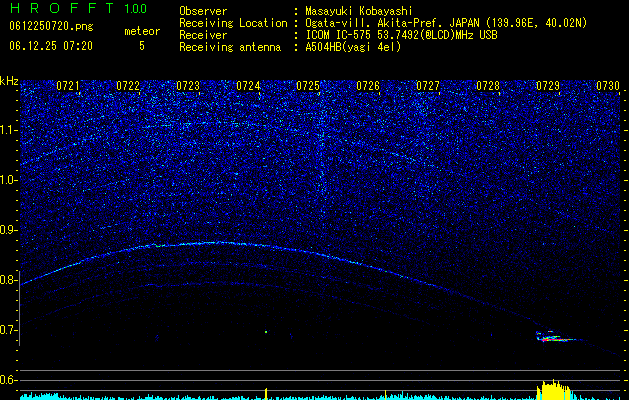The height and width of the screenshot is (400, 629).
Task: Click the 0721 time marker
Action: click(67, 86)
